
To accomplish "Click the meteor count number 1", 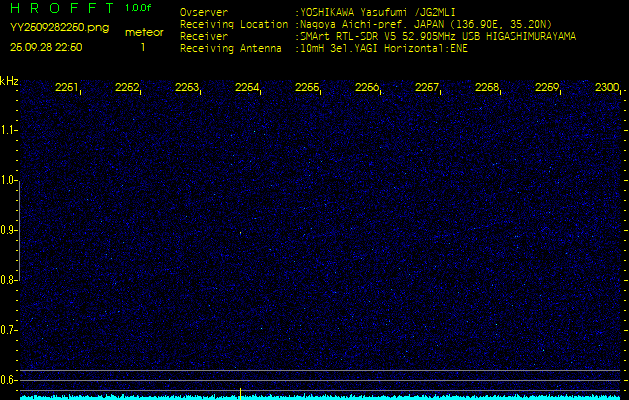I will coord(142,47).
